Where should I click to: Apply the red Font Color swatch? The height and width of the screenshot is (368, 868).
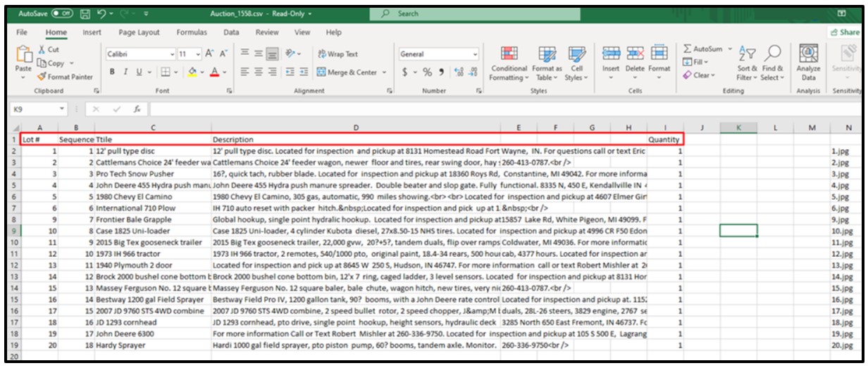pos(214,72)
